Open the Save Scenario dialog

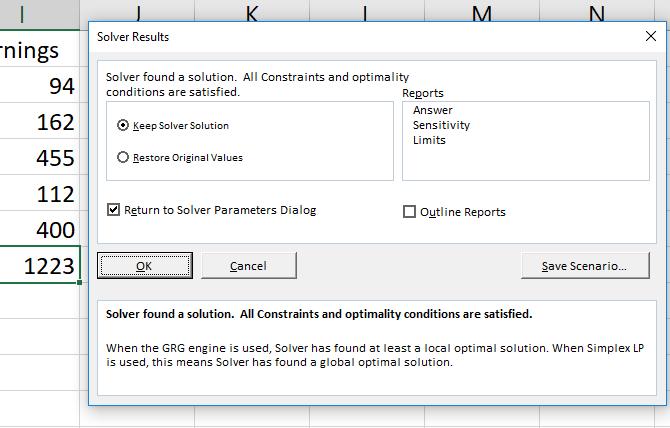(x=584, y=265)
